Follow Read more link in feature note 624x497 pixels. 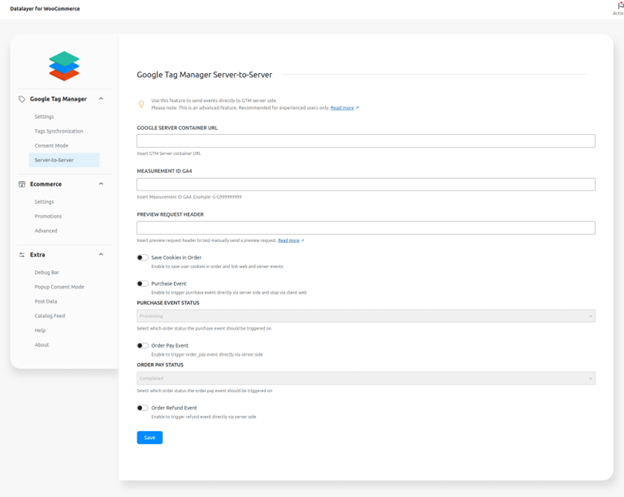click(x=342, y=108)
